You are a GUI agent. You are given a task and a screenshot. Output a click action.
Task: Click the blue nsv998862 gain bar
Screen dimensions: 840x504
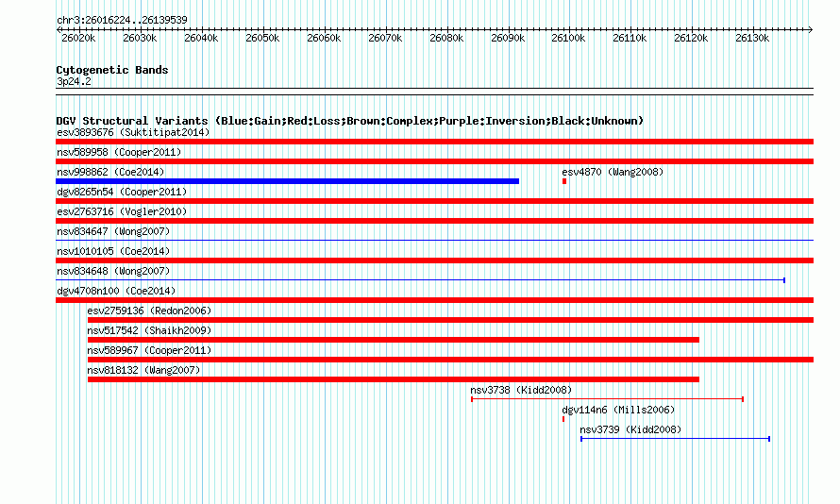[287, 181]
